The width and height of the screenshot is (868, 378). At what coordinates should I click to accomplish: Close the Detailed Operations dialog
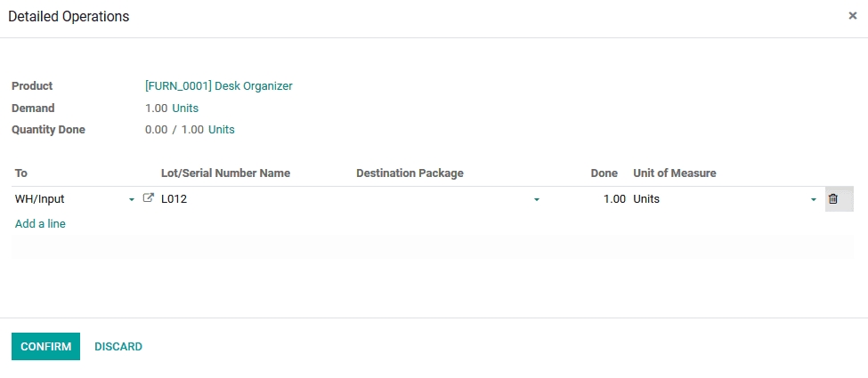(852, 16)
